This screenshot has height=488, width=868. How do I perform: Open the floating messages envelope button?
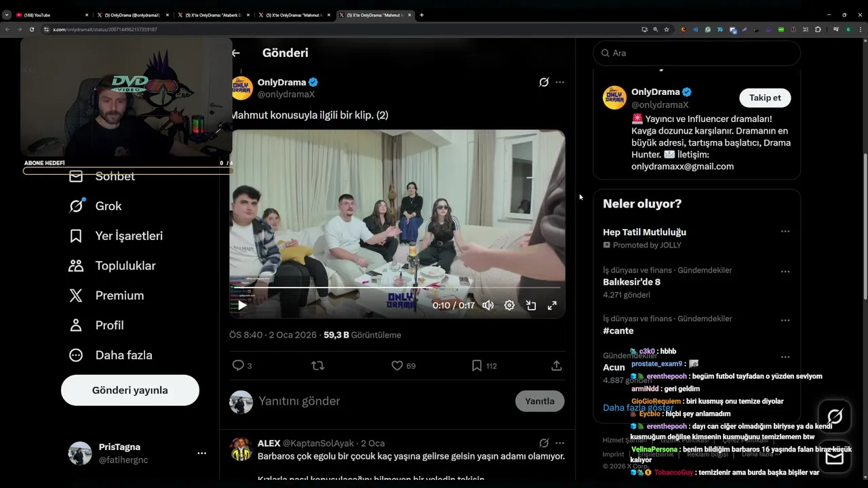835,457
